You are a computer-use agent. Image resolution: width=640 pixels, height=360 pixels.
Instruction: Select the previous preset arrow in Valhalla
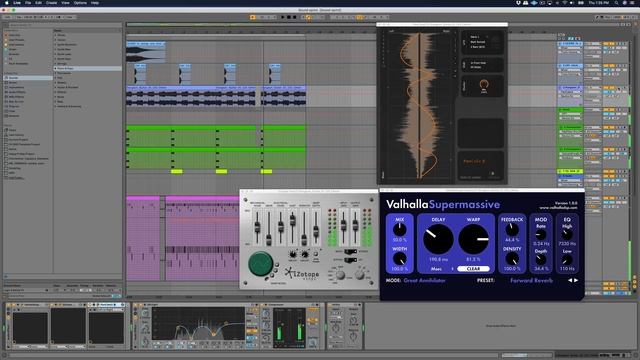coord(570,280)
